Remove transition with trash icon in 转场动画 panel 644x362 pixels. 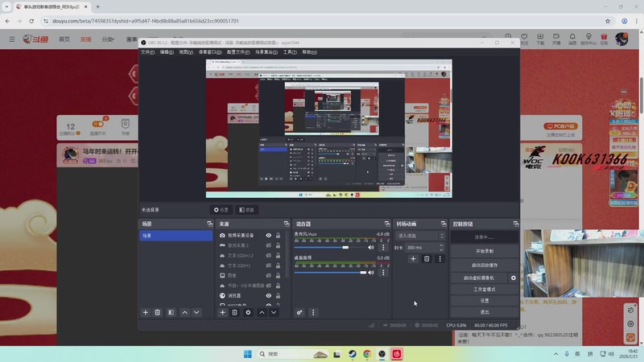coord(427,258)
